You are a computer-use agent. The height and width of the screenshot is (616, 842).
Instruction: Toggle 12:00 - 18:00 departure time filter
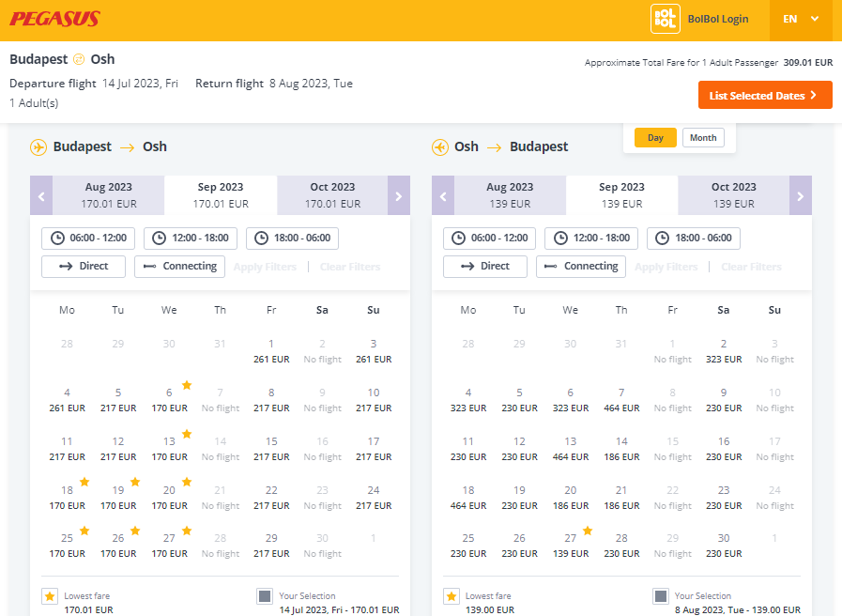click(191, 238)
